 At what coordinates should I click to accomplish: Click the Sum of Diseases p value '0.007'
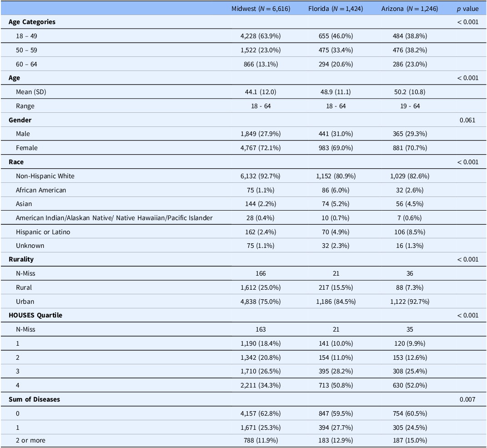pos(467,399)
